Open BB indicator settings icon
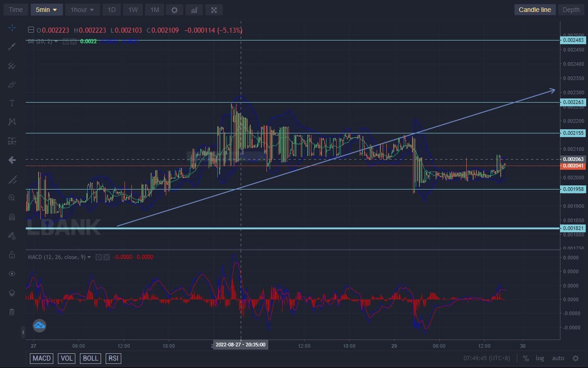The width and height of the screenshot is (588, 368). pos(65,41)
